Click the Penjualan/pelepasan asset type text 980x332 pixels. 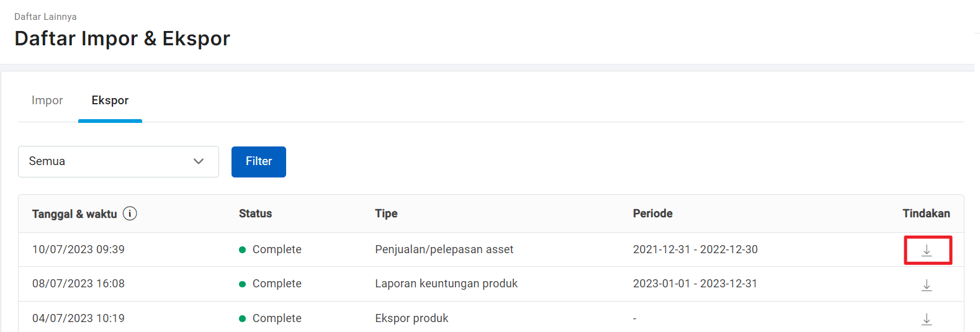(444, 249)
